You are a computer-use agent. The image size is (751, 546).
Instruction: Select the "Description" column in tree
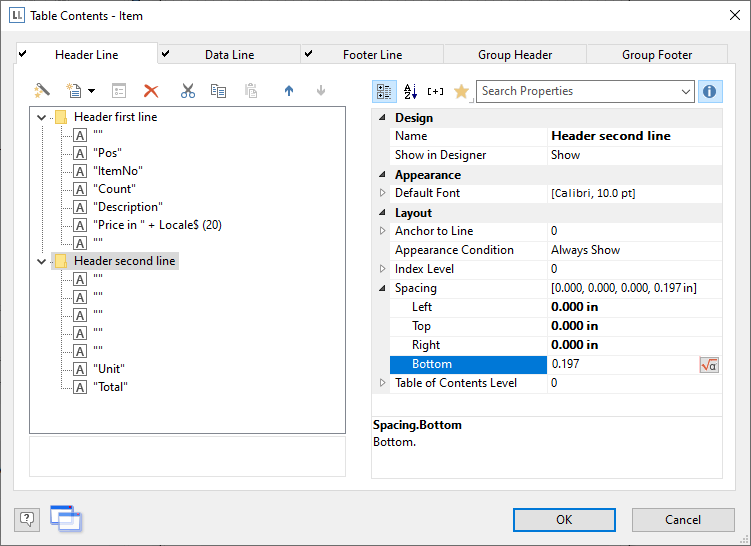click(126, 207)
